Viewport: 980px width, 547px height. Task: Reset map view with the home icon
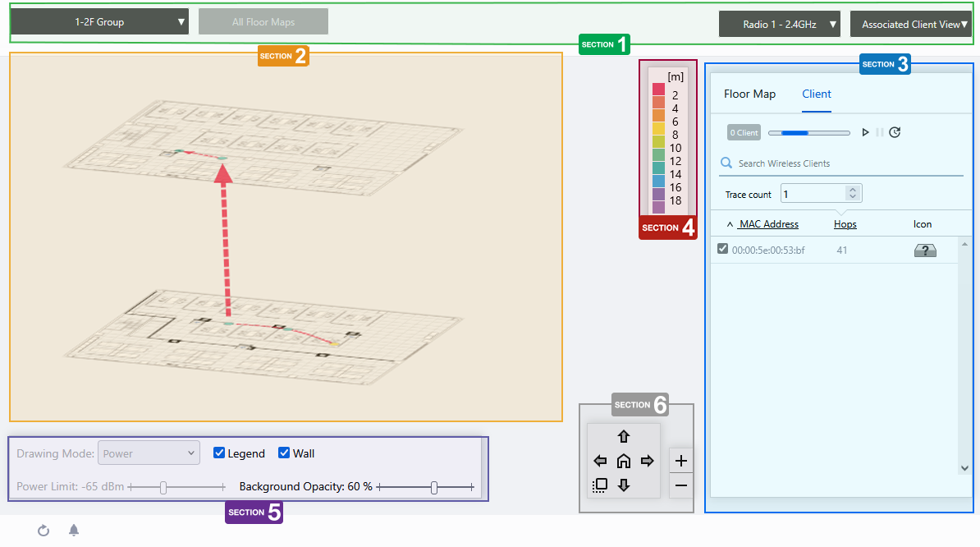pyautogui.click(x=623, y=461)
